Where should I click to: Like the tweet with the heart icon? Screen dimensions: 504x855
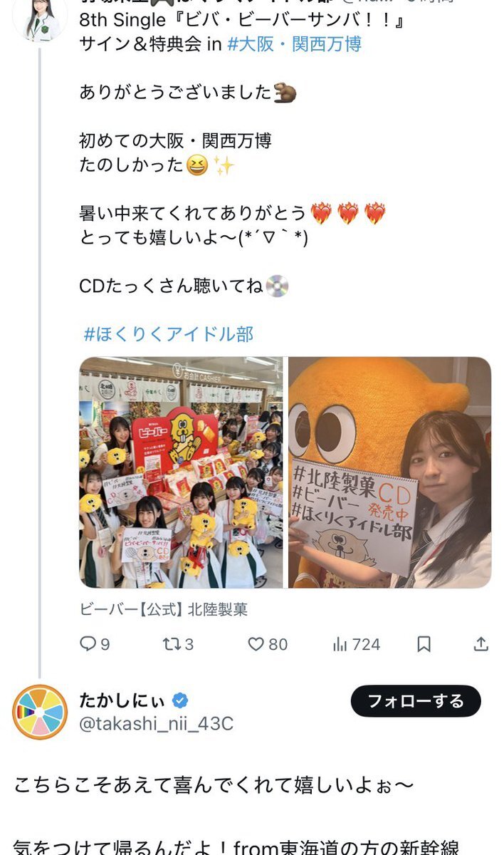[x=256, y=644]
